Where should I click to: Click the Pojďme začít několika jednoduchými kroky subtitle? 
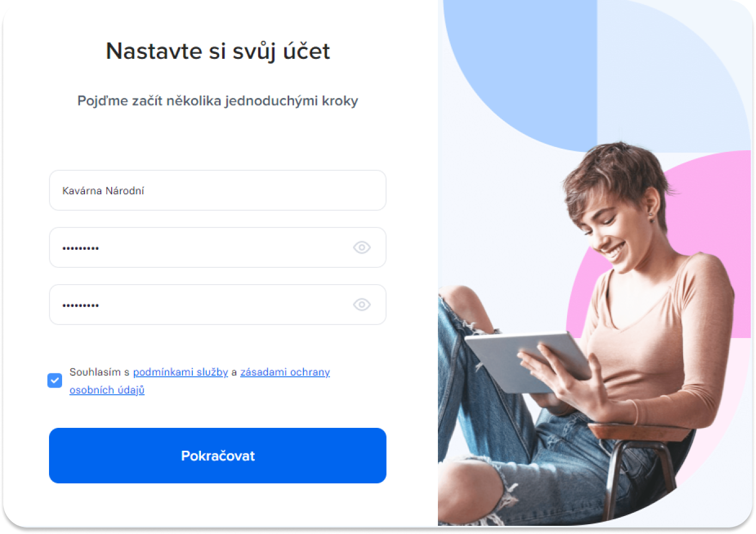(218, 101)
